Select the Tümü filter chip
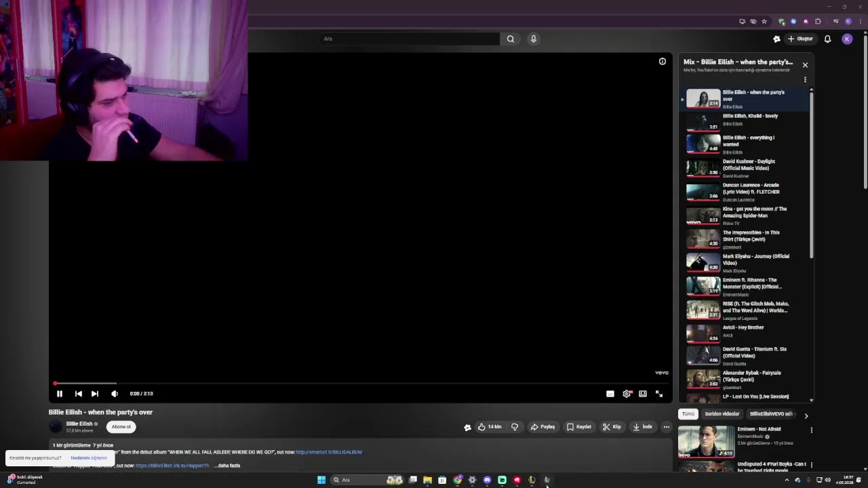 point(688,414)
